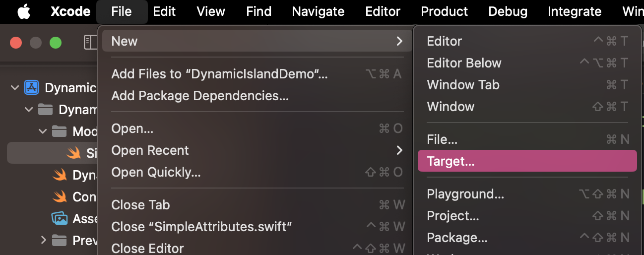The height and width of the screenshot is (255, 644).
Task: Choose Editor Below in New submenu
Action: click(527, 63)
